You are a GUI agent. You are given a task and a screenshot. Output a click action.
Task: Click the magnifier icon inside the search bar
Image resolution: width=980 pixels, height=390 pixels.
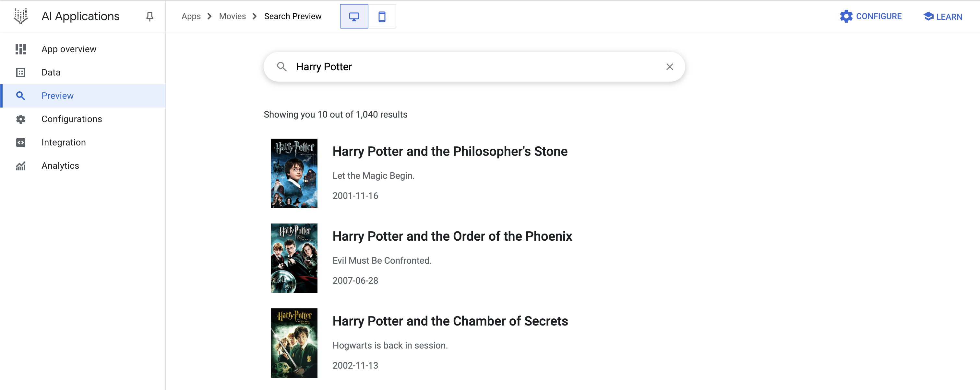coord(282,66)
